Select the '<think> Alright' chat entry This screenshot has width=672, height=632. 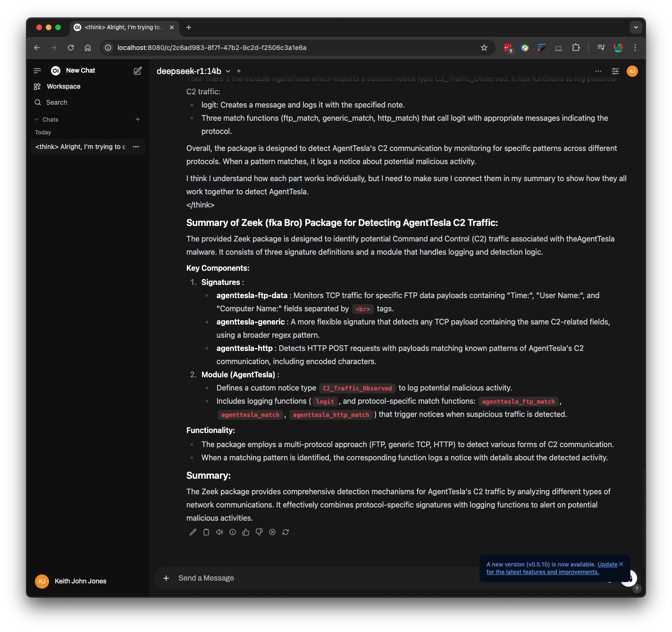point(80,147)
